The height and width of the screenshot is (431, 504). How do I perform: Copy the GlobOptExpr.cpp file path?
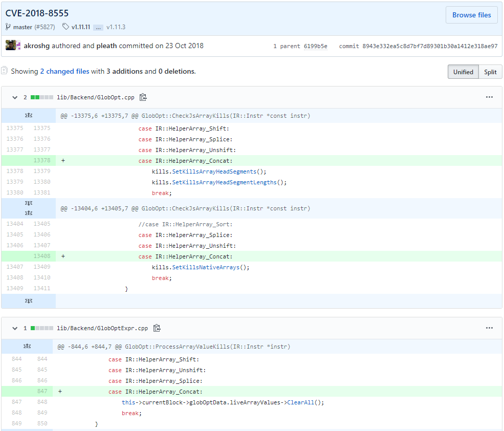(157, 328)
